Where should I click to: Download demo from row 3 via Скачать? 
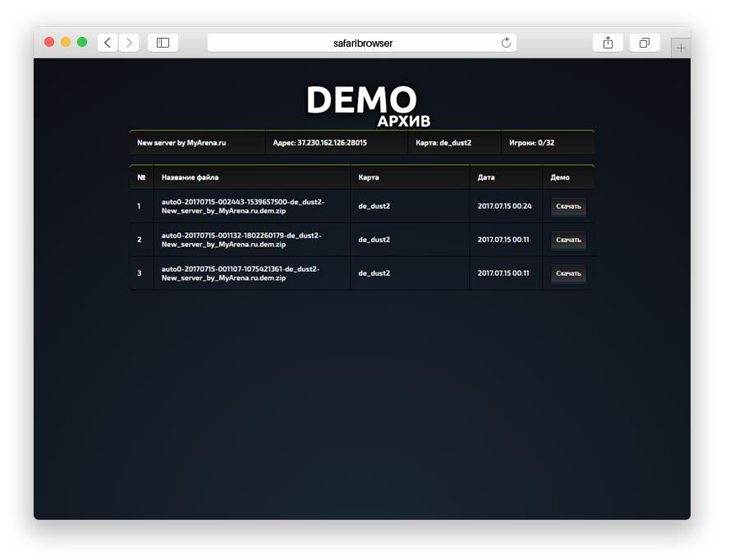pos(568,273)
